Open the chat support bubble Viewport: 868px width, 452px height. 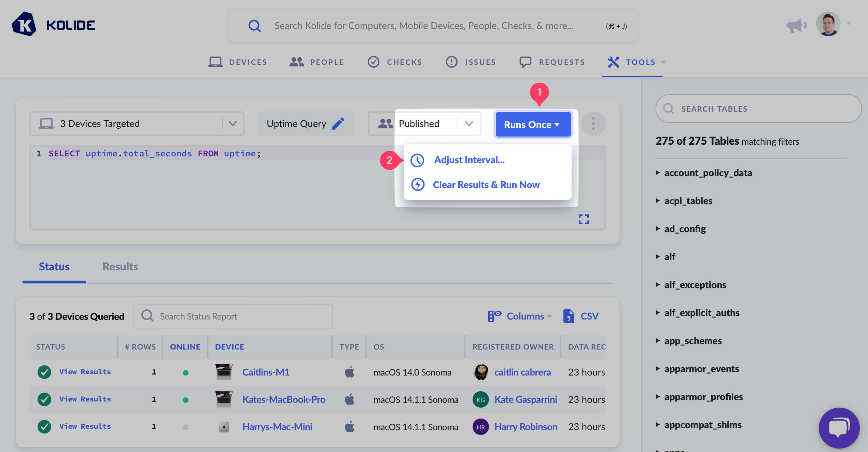point(839,428)
